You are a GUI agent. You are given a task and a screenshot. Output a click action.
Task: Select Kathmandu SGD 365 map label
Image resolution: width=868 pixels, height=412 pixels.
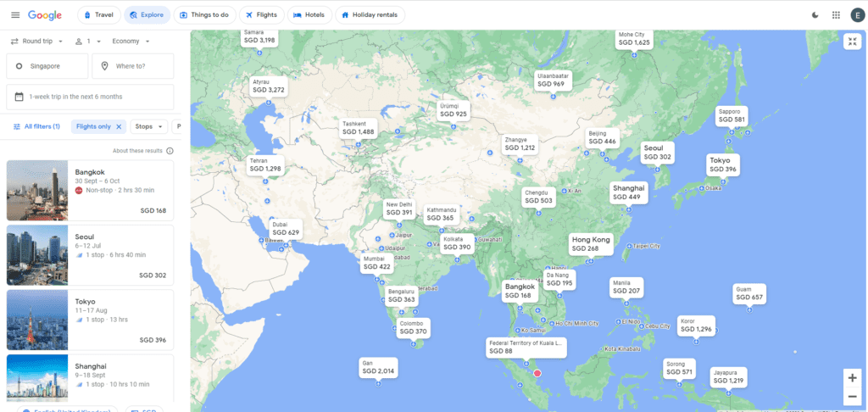[441, 214]
